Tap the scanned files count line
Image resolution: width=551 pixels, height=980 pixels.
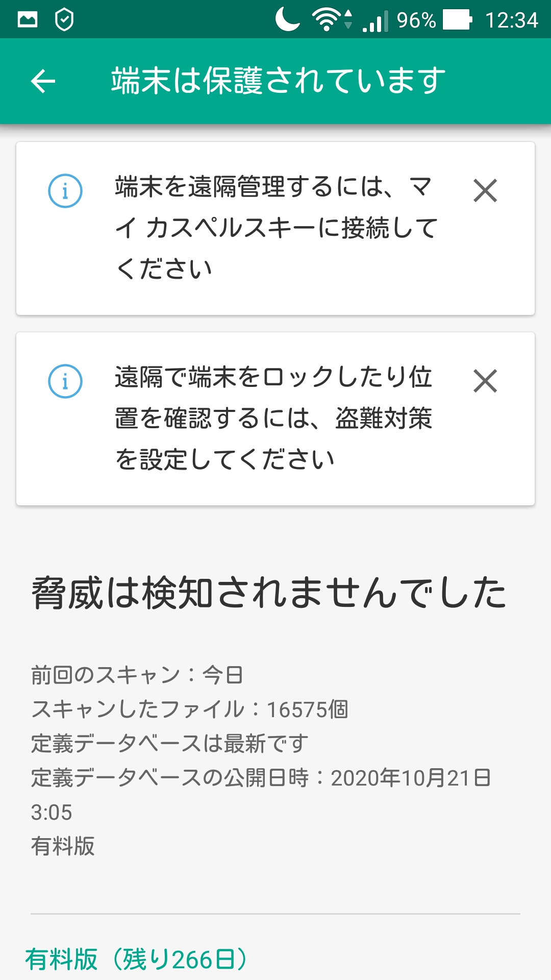[x=190, y=709]
